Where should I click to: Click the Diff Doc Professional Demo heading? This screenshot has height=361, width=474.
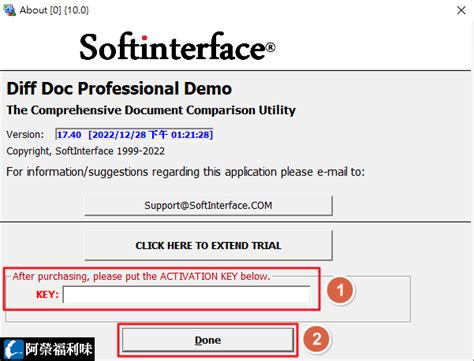click(119, 89)
